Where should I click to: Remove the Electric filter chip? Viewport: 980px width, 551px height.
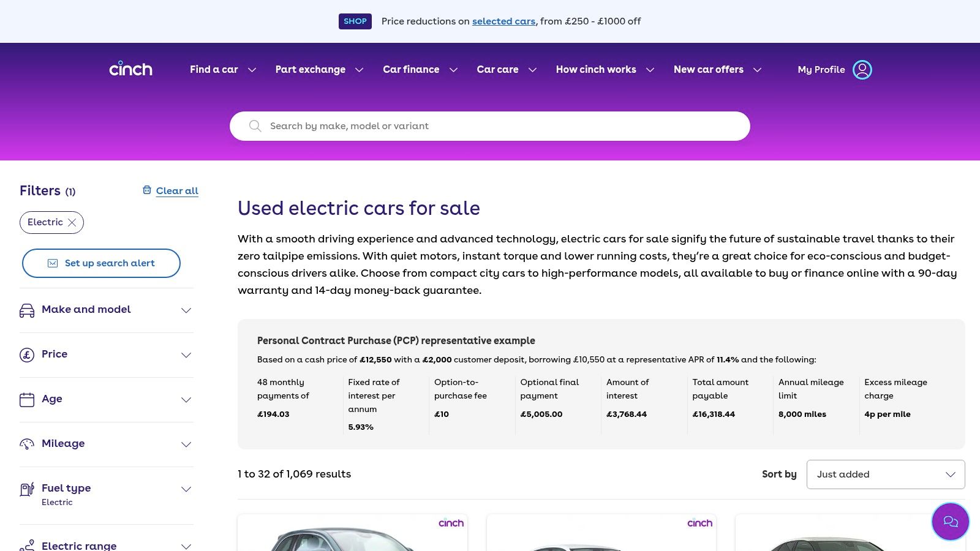pyautogui.click(x=72, y=223)
